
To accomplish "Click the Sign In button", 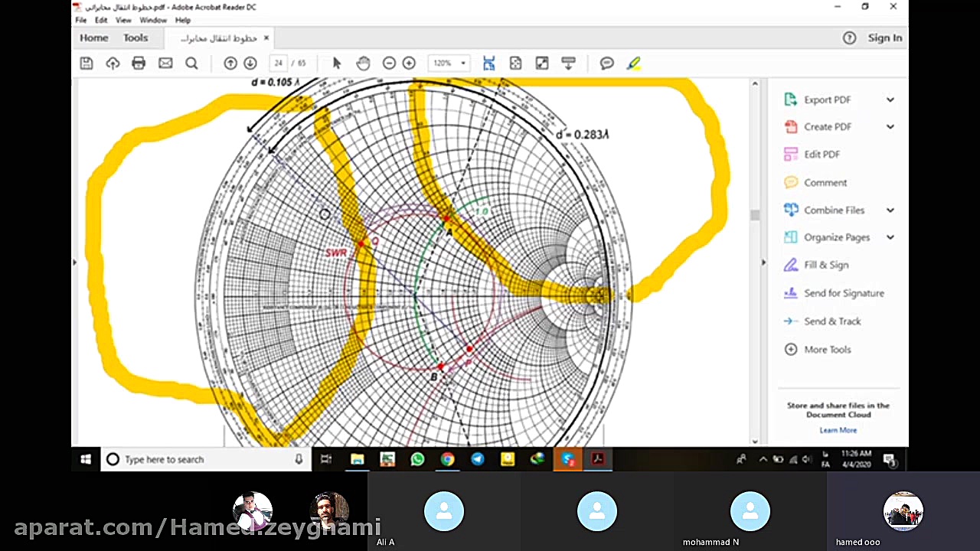I will point(884,37).
